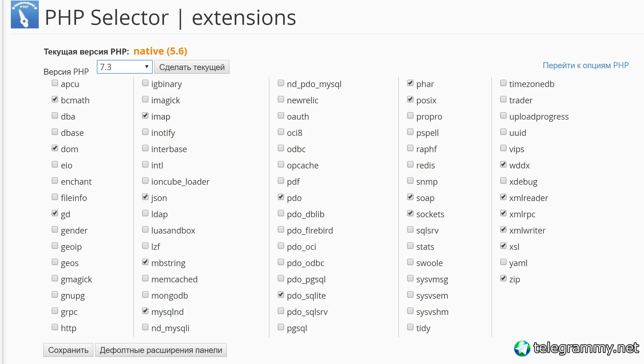Check the ioncube_loader checkbox
The image size is (644, 364).
click(145, 181)
